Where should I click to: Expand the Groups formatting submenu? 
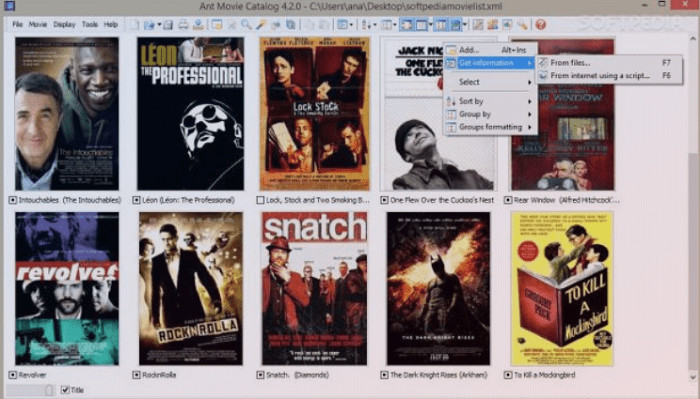click(x=490, y=127)
